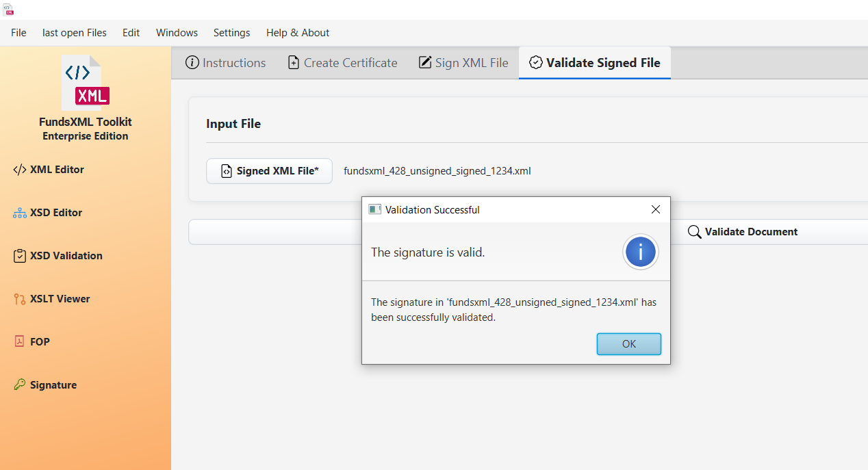
Task: Click the Signature key icon
Action: (20, 385)
